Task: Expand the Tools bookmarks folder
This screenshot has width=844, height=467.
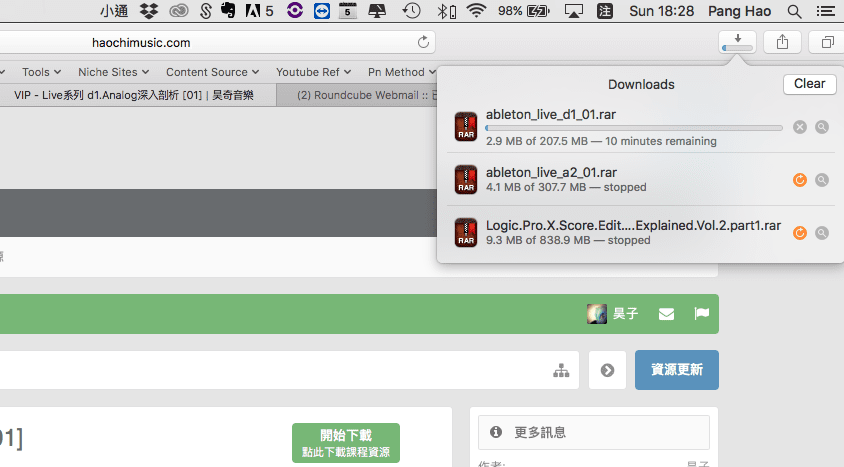Action: click(41, 72)
